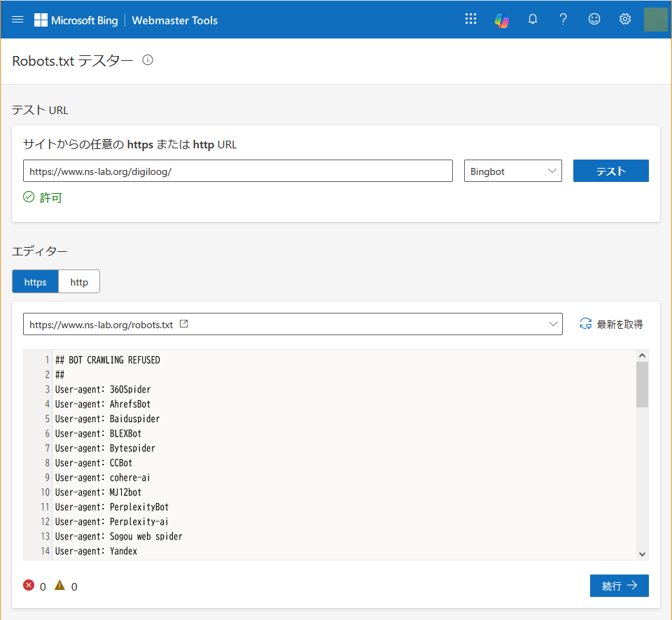Click line 'User-agent: cohere-ai'
The width and height of the screenshot is (672, 620).
(103, 477)
